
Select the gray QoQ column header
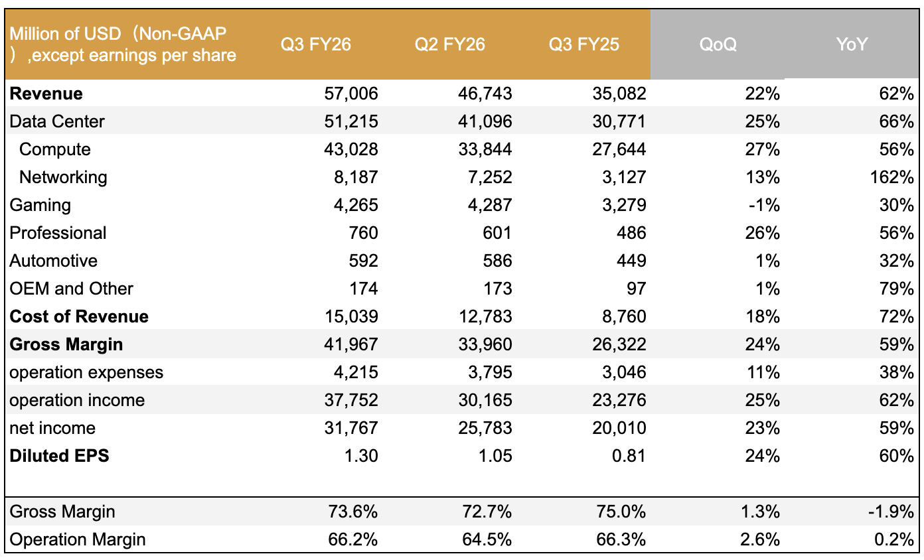click(x=718, y=44)
